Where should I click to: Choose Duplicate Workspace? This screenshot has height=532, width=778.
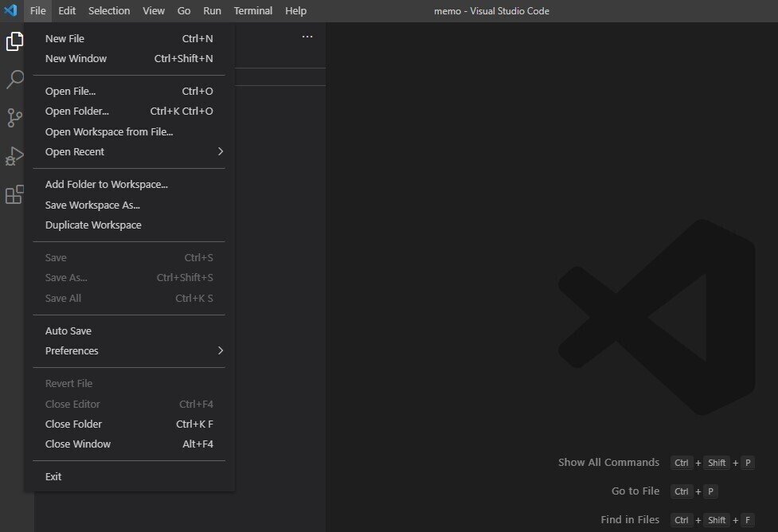point(129,225)
